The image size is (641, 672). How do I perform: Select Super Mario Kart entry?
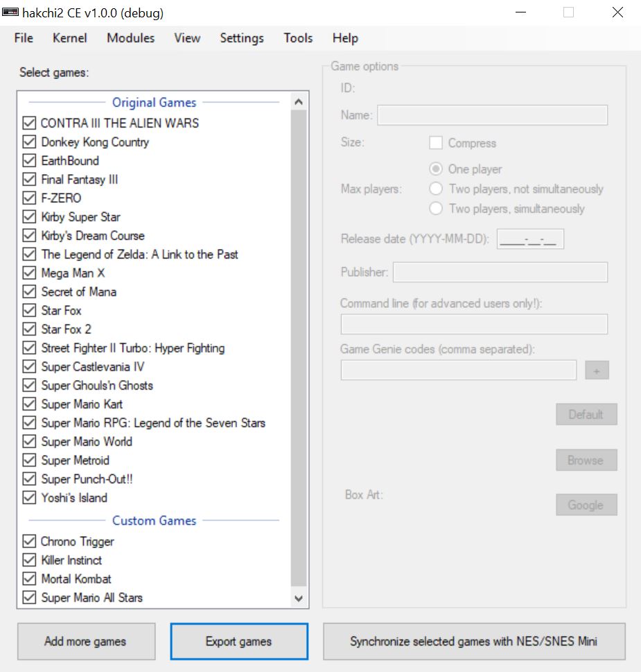[x=82, y=404]
